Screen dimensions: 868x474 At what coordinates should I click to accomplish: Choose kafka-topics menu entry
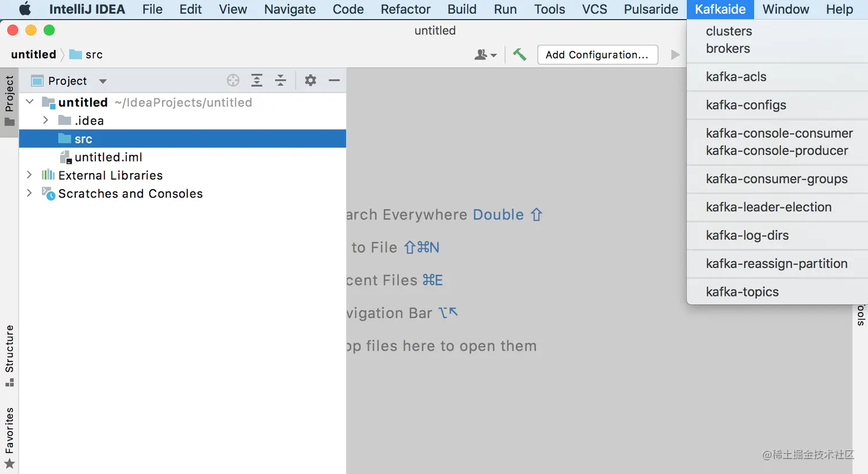(x=777, y=291)
